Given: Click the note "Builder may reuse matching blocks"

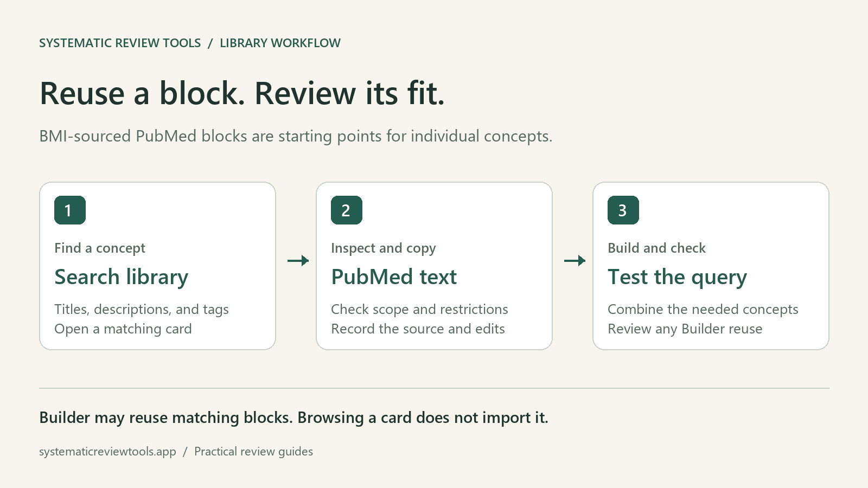Looking at the screenshot, I should [x=166, y=418].
